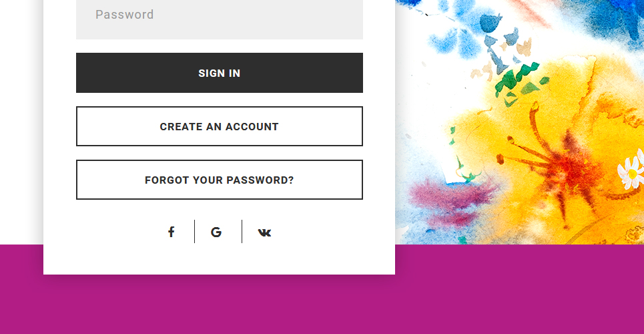Click divider between Google and VK icons
Image resolution: width=644 pixels, height=334 pixels.
pyautogui.click(x=242, y=232)
